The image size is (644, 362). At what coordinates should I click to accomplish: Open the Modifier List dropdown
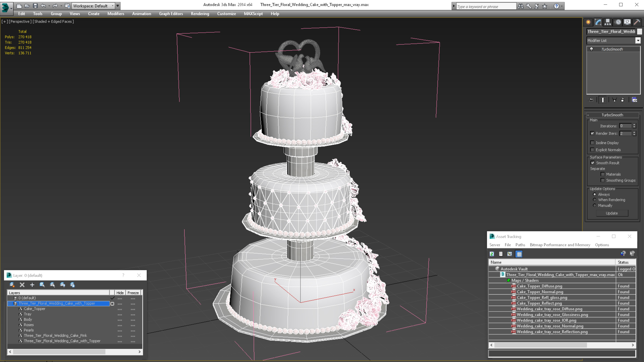[638, 40]
